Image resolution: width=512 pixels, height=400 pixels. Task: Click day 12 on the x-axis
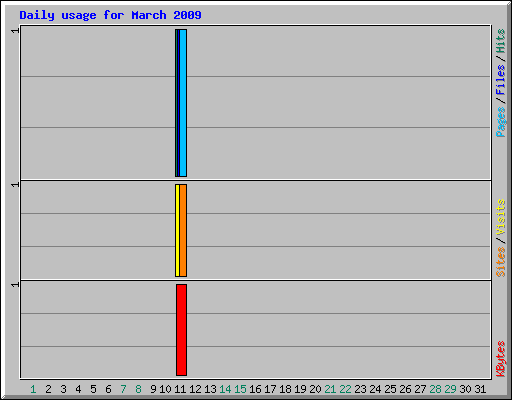click(195, 389)
